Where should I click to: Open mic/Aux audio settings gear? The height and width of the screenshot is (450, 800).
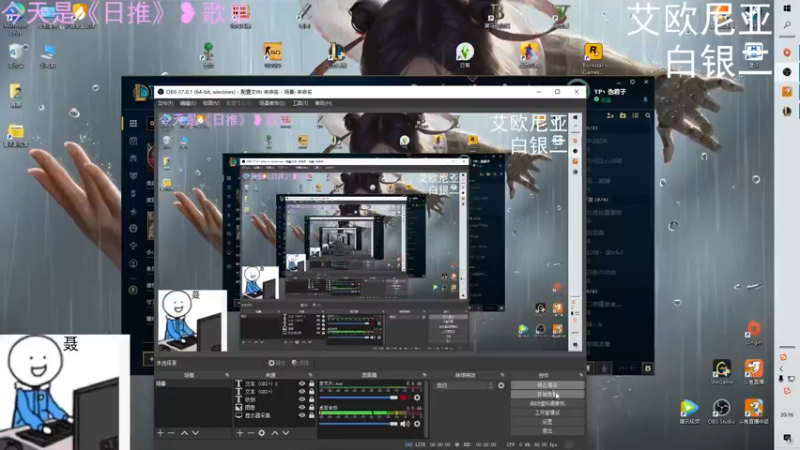pos(417,397)
